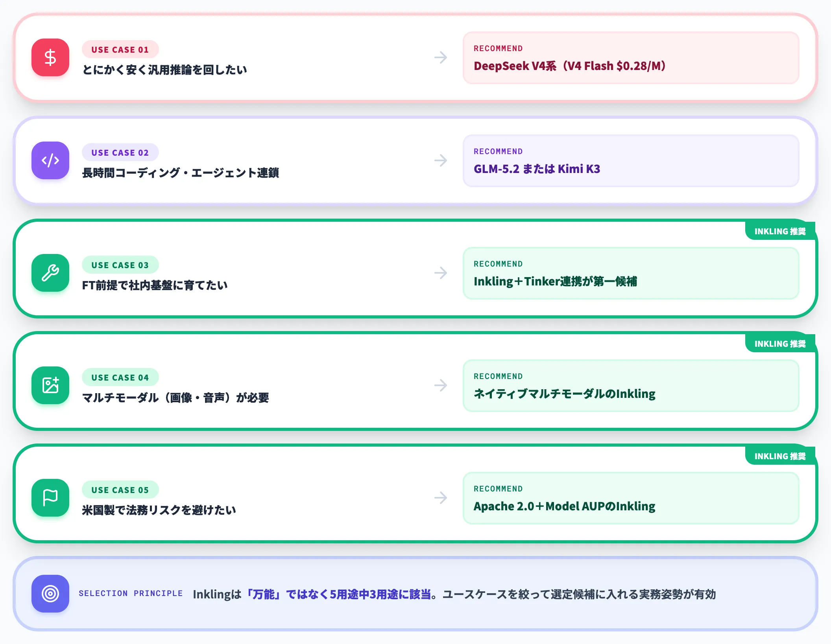Click the text マルチモーダル（画像・音声）が必要
Viewport: 831px width, 644px height.
point(175,397)
